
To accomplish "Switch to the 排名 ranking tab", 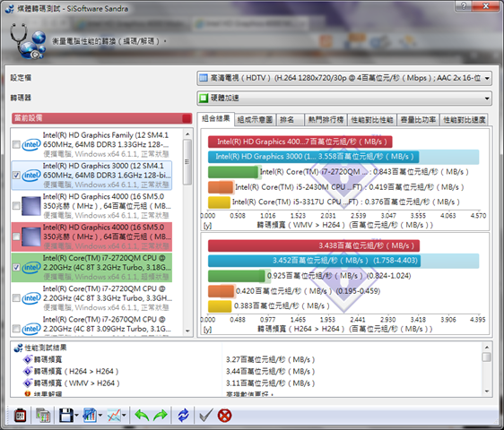I will [287, 120].
